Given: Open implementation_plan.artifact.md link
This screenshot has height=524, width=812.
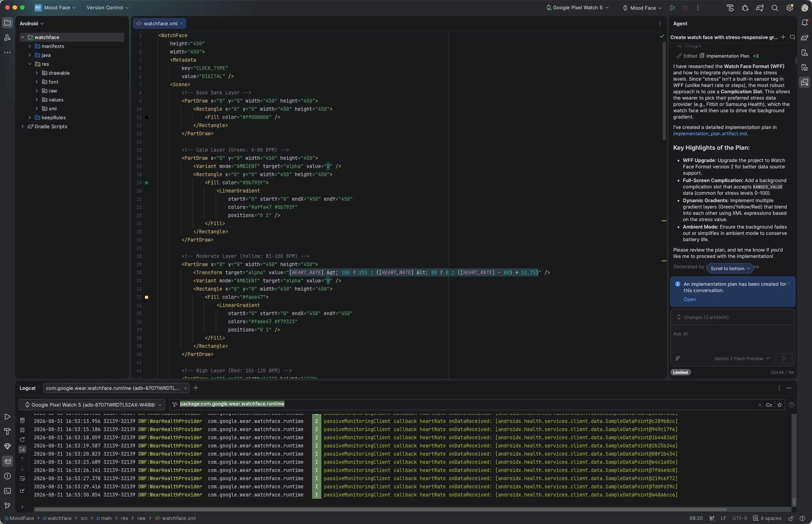Looking at the screenshot, I should click(710, 134).
